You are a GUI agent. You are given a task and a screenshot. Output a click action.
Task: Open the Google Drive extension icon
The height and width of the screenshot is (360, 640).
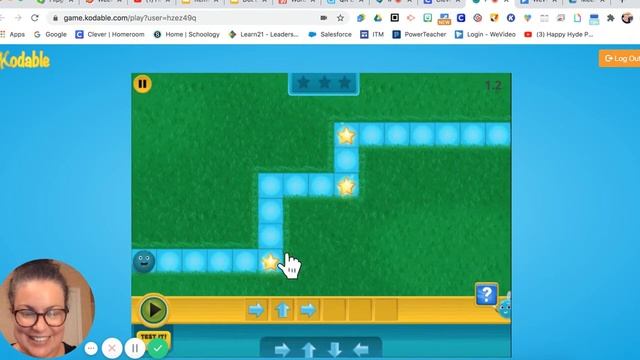click(x=378, y=18)
